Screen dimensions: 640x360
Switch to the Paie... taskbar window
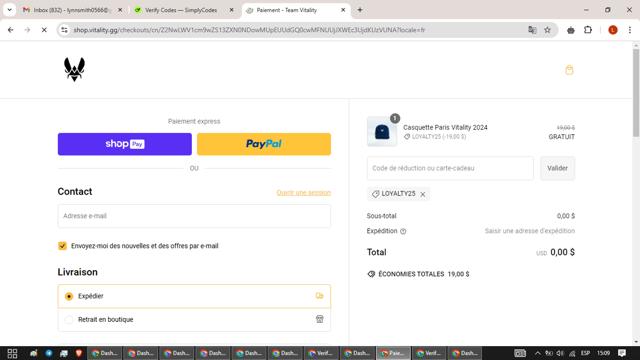point(393,353)
